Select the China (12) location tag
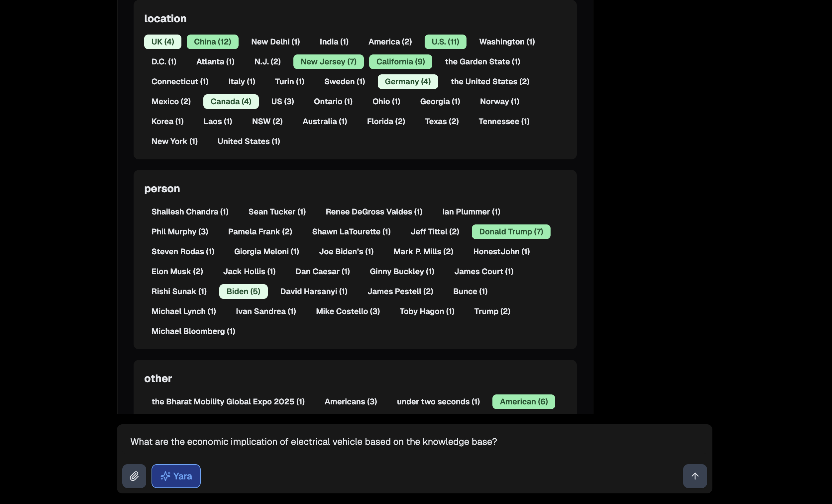Screen dimensions: 832x504 (212, 42)
